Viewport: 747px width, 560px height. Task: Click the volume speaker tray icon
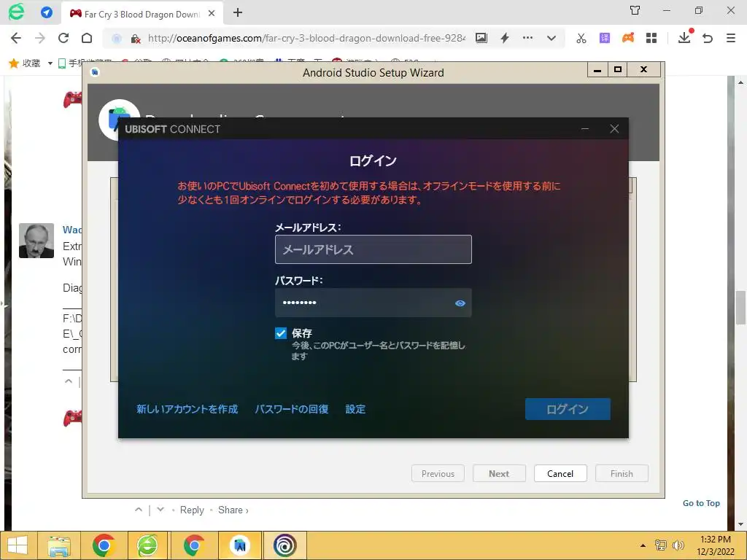(x=678, y=545)
